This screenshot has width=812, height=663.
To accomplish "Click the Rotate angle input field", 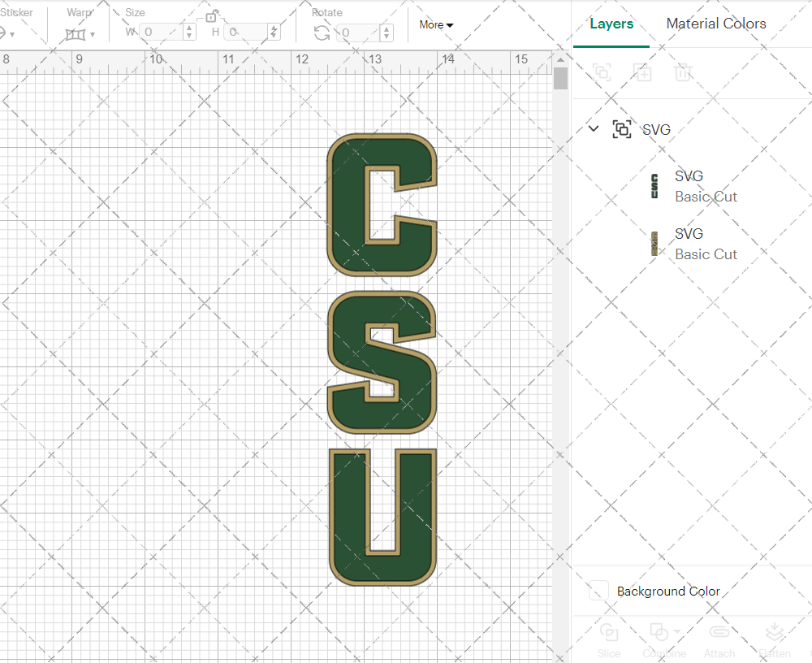I will coord(360,32).
